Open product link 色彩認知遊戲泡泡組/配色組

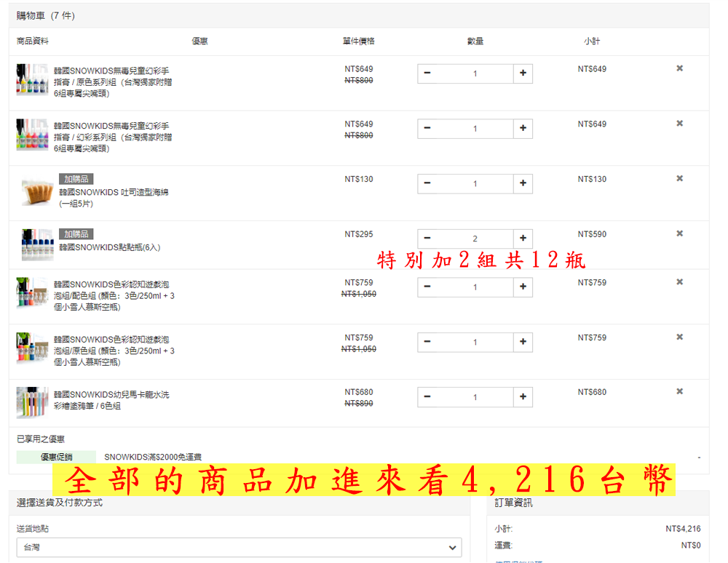[x=114, y=296]
